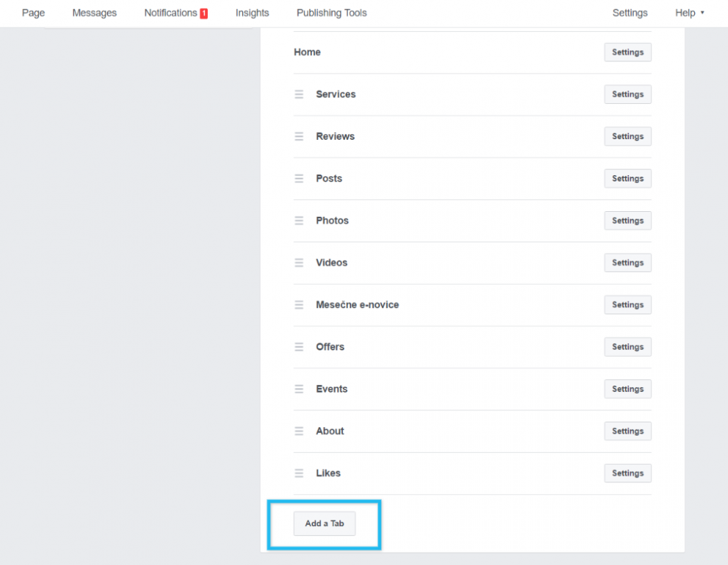The width and height of the screenshot is (728, 565).
Task: Grab the drag handle beside Services
Action: point(299,95)
